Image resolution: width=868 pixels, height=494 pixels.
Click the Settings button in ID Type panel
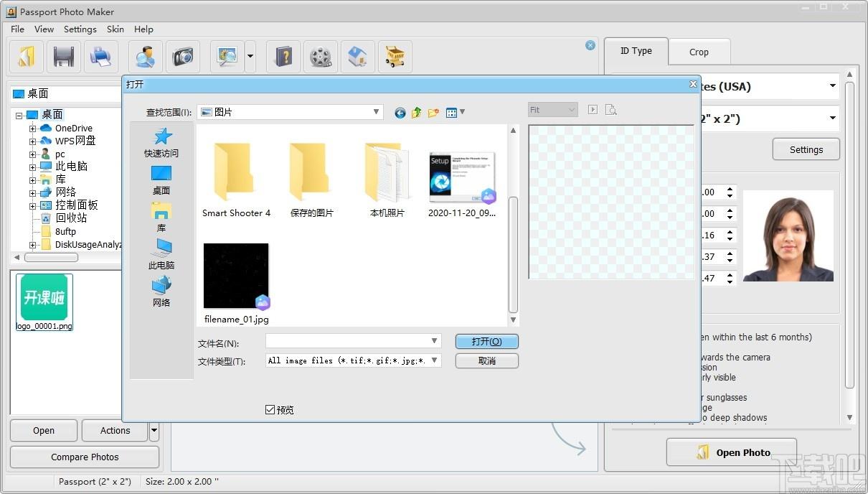tap(806, 149)
